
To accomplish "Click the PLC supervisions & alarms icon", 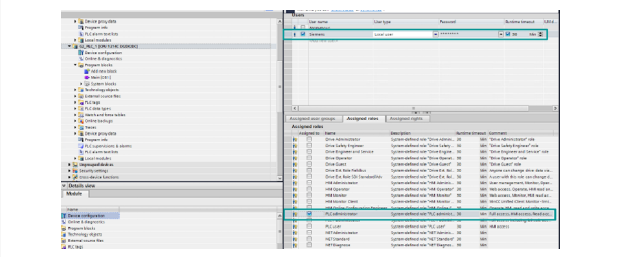I will click(81, 146).
